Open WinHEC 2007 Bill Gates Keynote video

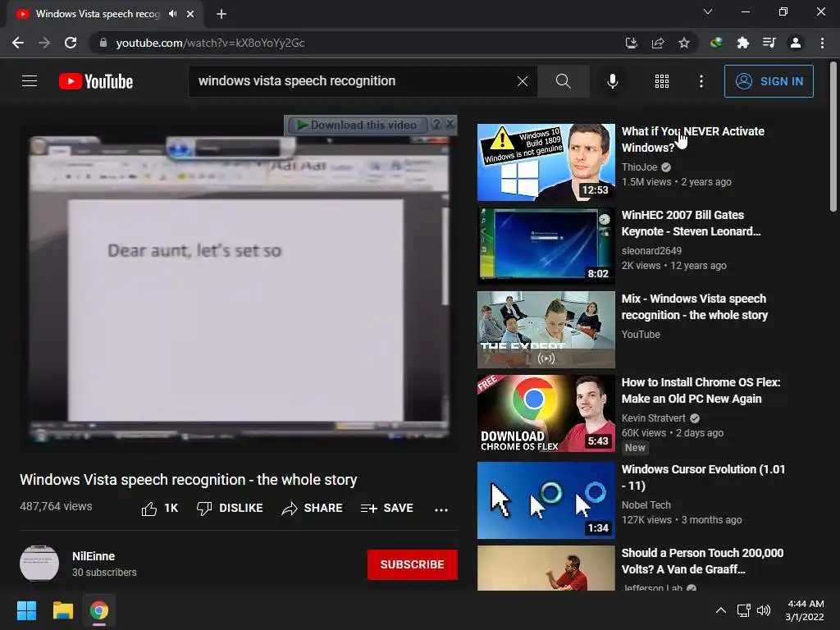pyautogui.click(x=691, y=223)
